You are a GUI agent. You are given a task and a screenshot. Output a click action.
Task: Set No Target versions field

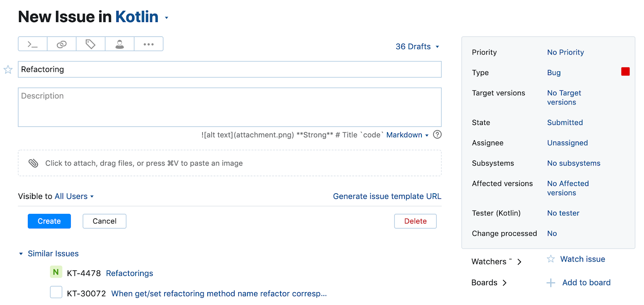click(x=564, y=98)
